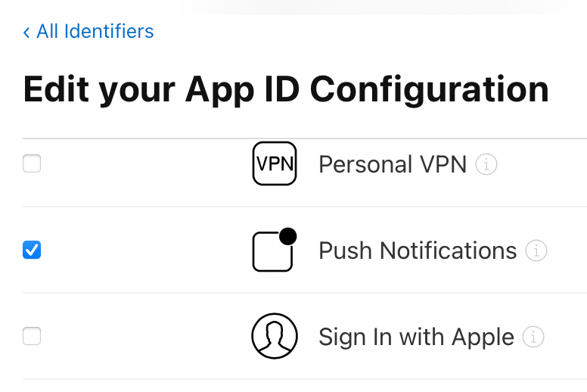Select the Sign In with Apple label
This screenshot has height=392, width=587.
[416, 337]
